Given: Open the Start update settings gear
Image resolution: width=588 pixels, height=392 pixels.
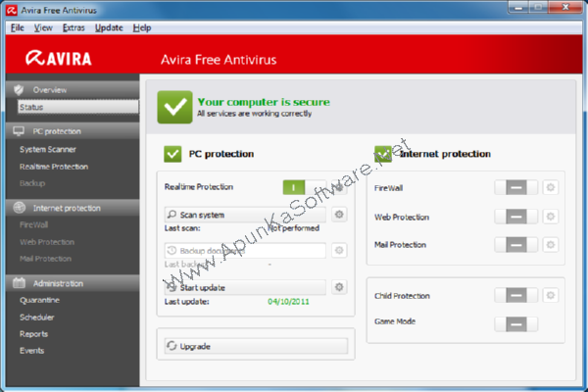Looking at the screenshot, I should point(339,287).
